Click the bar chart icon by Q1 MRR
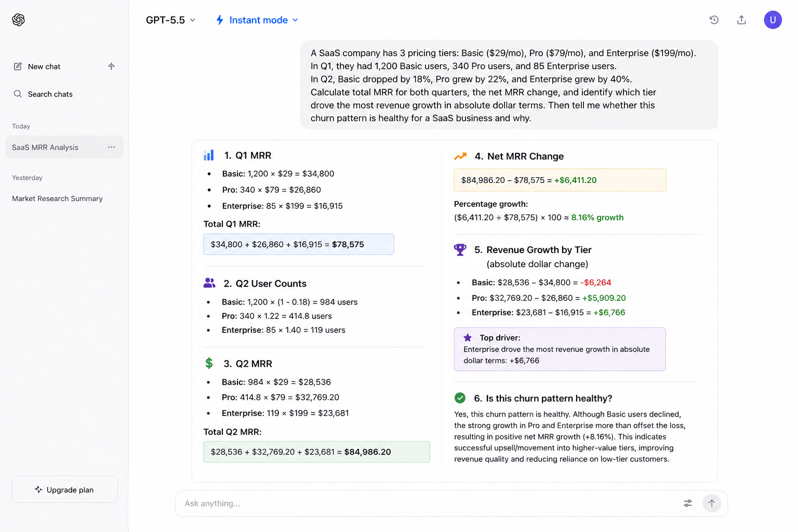The width and height of the screenshot is (798, 532). pos(209,155)
